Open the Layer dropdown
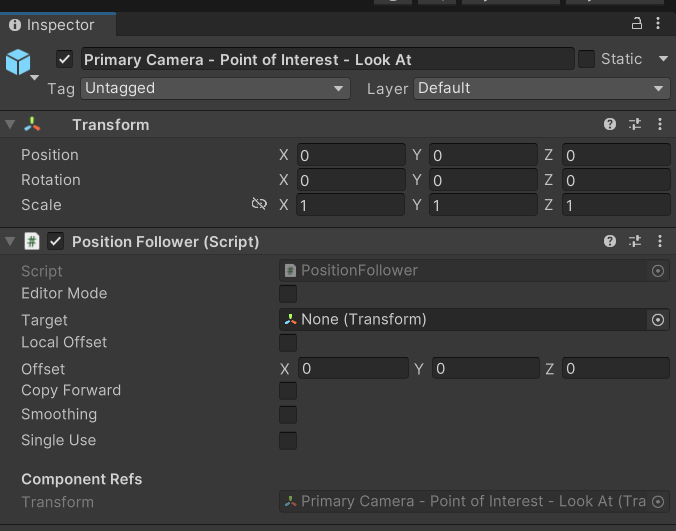 541,88
